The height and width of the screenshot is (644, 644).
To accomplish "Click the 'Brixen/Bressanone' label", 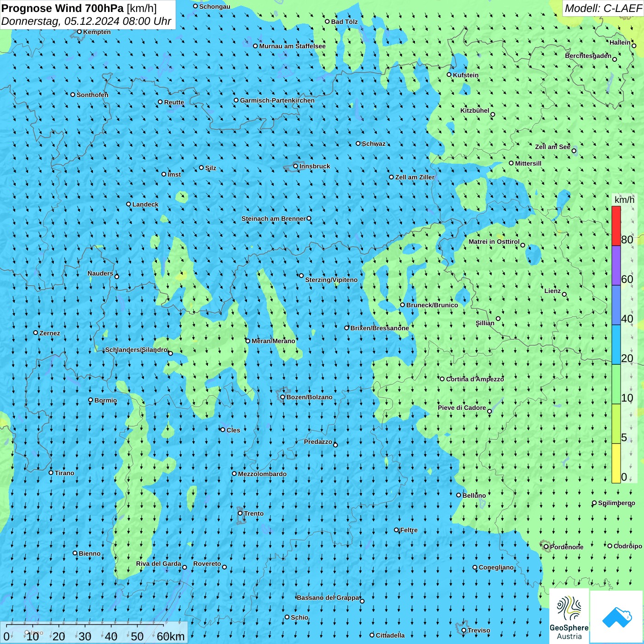I will click(x=379, y=328).
